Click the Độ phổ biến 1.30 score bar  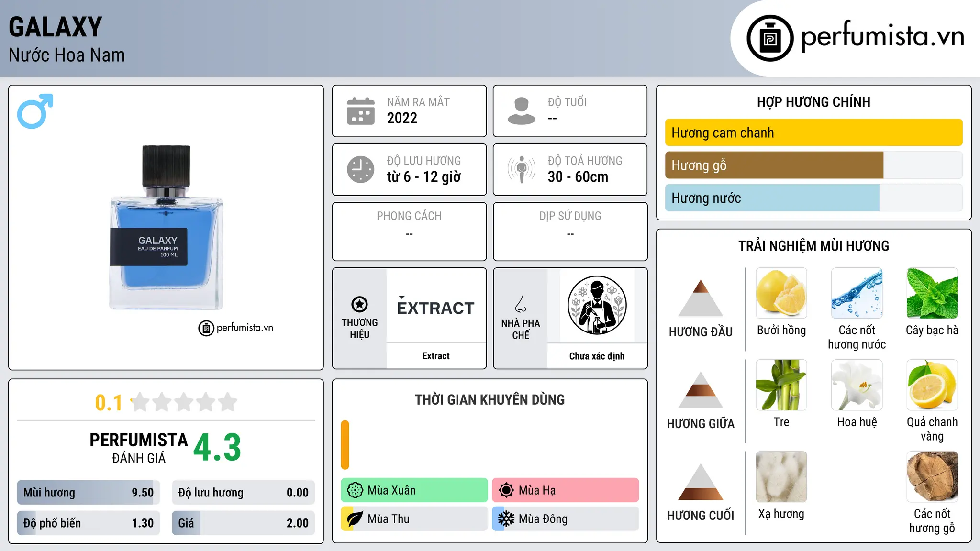pos(89,523)
